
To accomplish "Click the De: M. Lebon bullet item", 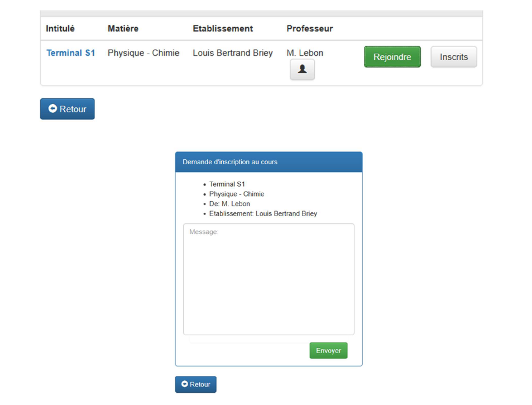I will 229,204.
